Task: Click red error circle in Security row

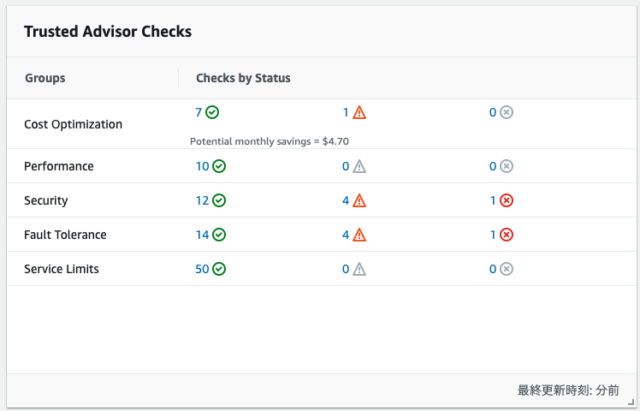Action: click(507, 200)
